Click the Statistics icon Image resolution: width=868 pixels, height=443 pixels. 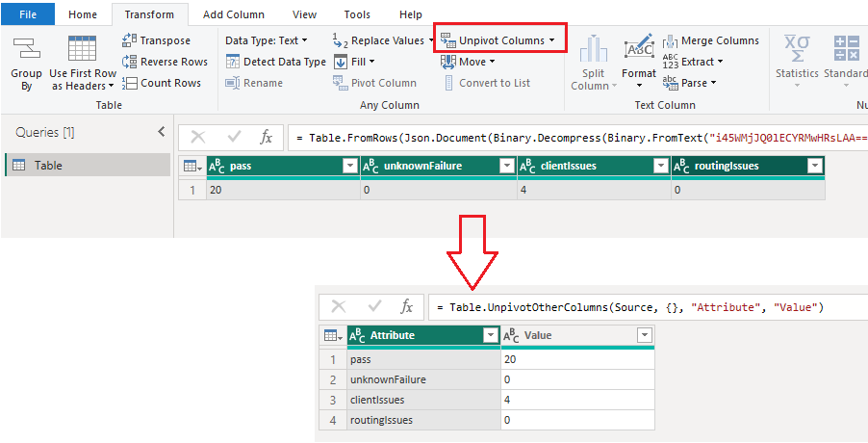coord(797,49)
